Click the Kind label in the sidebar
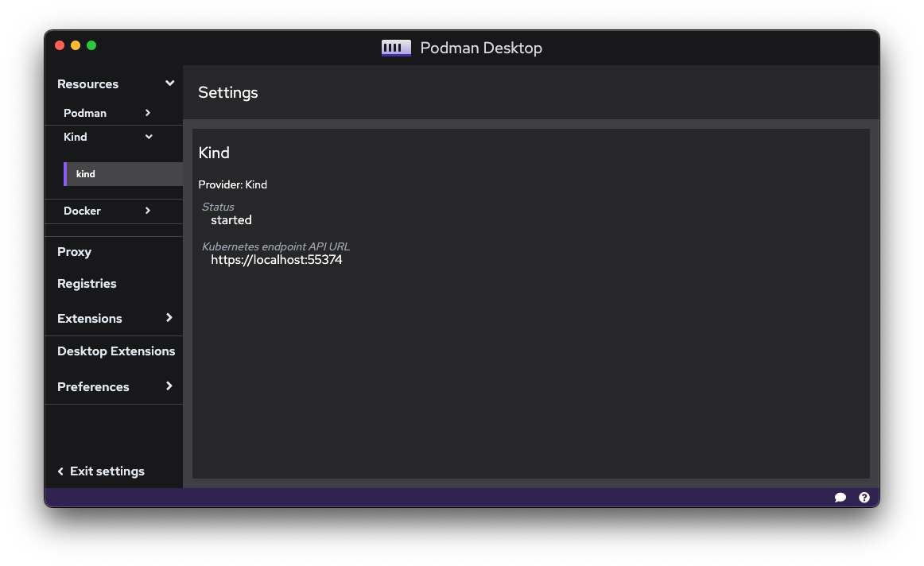Screen dimensions: 924x566 point(75,136)
